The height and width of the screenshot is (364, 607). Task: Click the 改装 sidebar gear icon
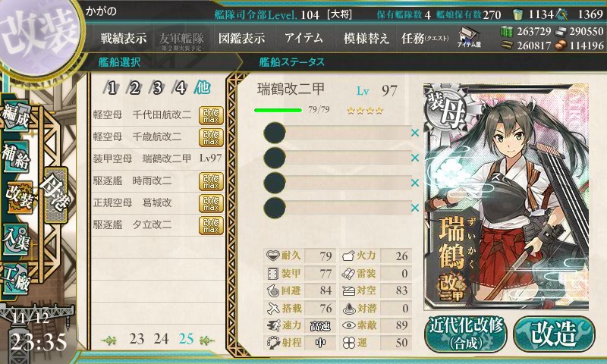click(20, 198)
